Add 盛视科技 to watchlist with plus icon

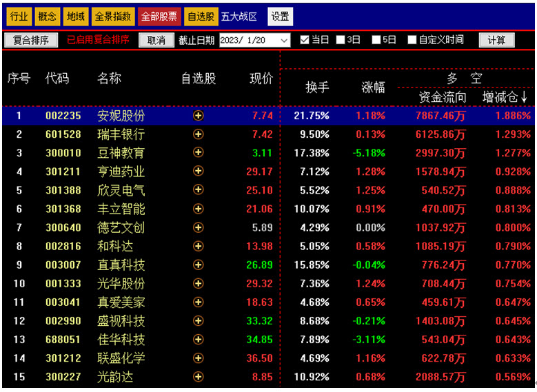point(198,321)
